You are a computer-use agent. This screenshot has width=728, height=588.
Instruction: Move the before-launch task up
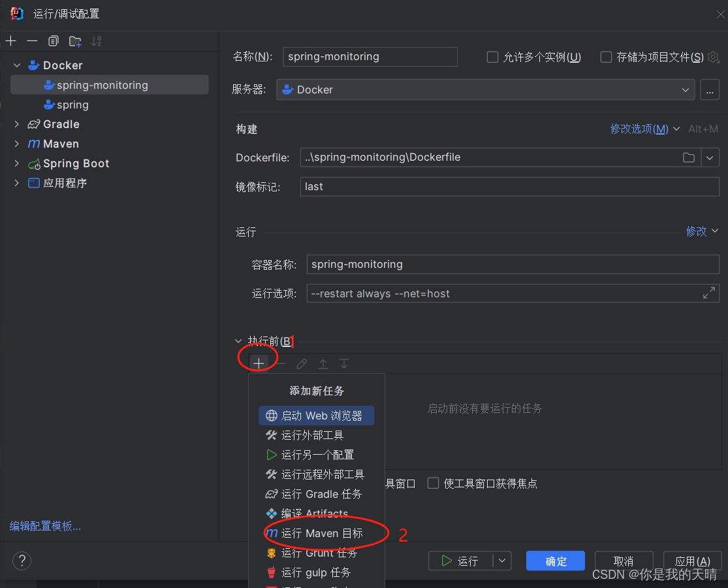tap(323, 364)
